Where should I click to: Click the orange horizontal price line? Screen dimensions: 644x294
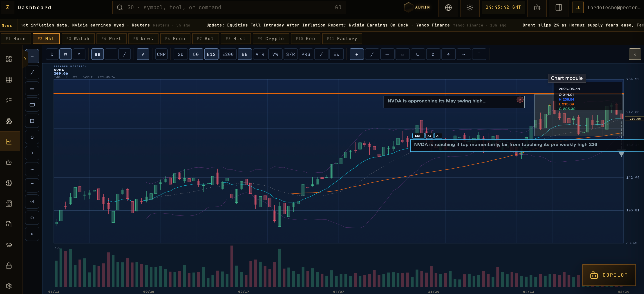[x=300, y=93]
